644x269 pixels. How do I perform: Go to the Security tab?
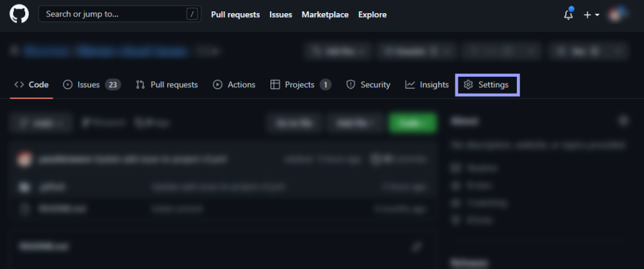pyautogui.click(x=369, y=85)
